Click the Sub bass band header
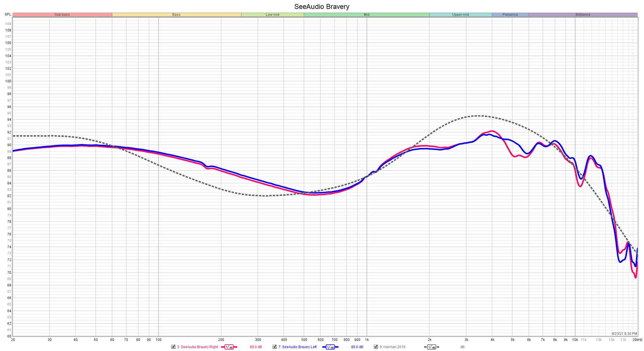 point(62,15)
